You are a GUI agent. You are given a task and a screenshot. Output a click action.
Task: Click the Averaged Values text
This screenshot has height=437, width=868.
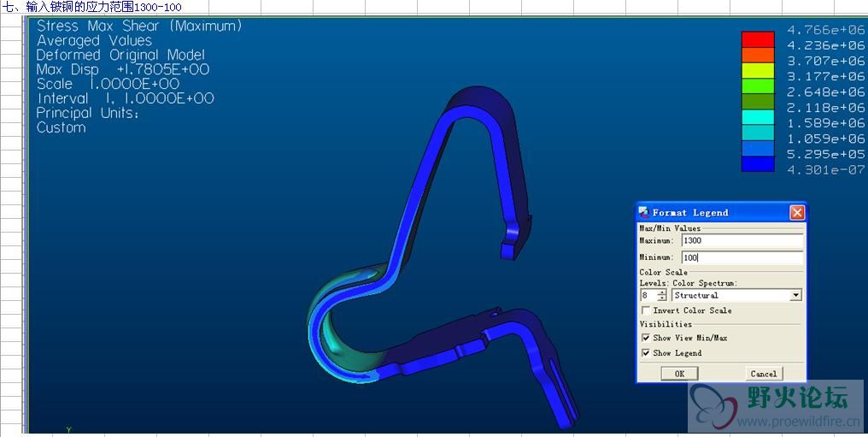pos(94,41)
